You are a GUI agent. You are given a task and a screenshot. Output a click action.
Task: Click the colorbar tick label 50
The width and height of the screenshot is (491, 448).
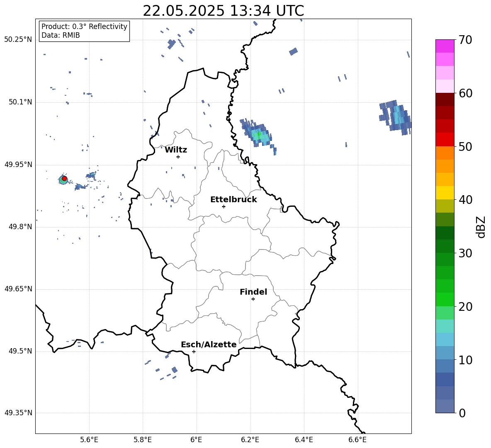point(465,146)
